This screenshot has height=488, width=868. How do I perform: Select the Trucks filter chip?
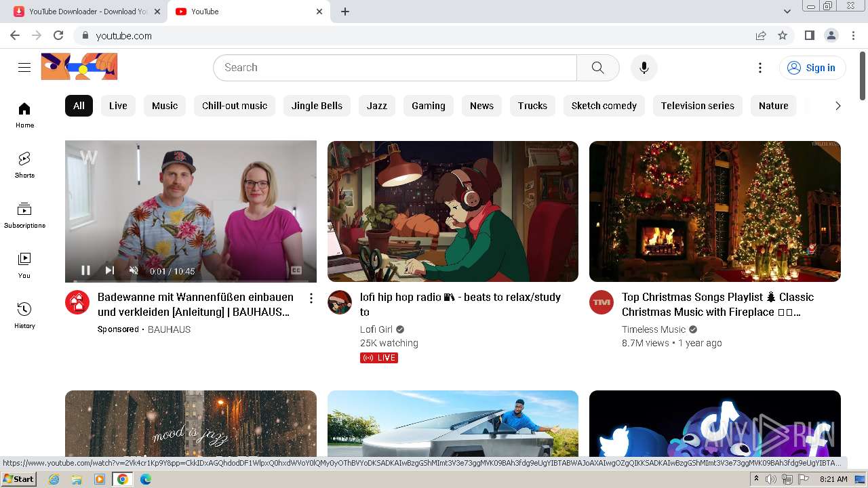(532, 105)
